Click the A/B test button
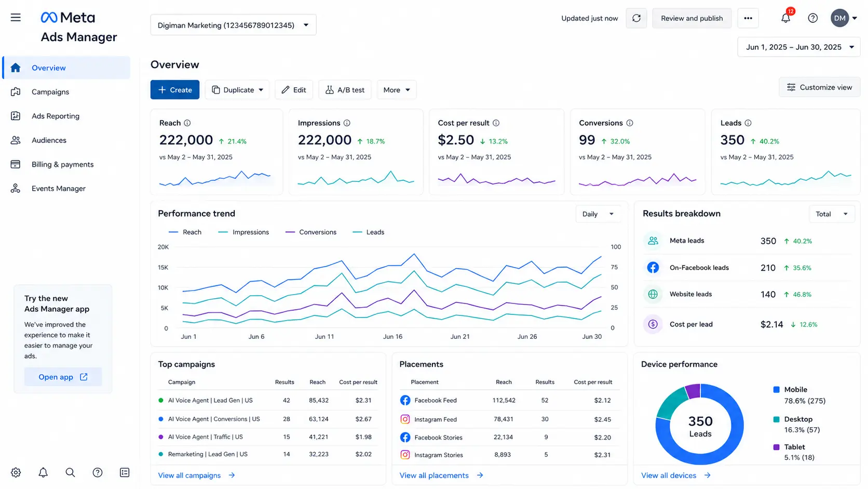 [x=345, y=90]
